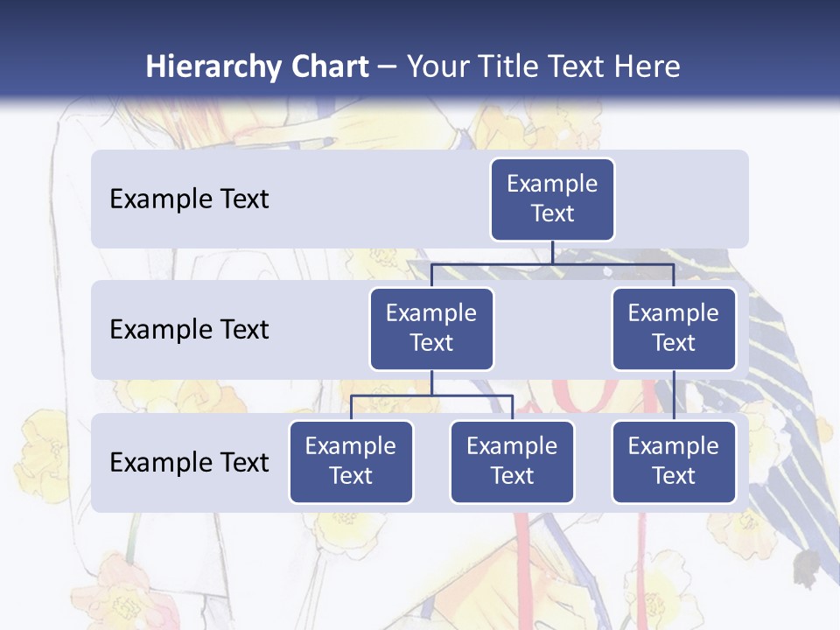Click the third row's Example Text label
The height and width of the screenshot is (630, 840).
click(189, 463)
